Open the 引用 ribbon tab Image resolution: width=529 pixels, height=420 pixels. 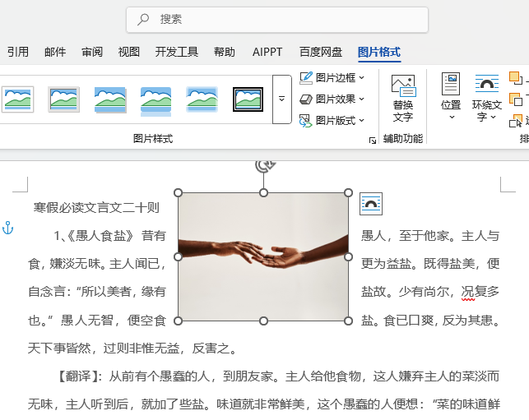coord(18,52)
